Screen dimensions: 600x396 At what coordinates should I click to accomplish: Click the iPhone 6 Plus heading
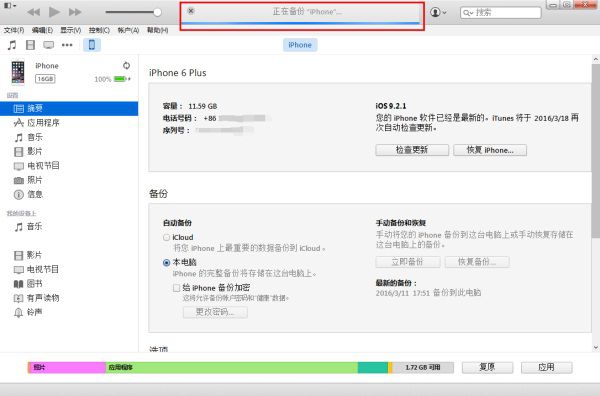178,73
